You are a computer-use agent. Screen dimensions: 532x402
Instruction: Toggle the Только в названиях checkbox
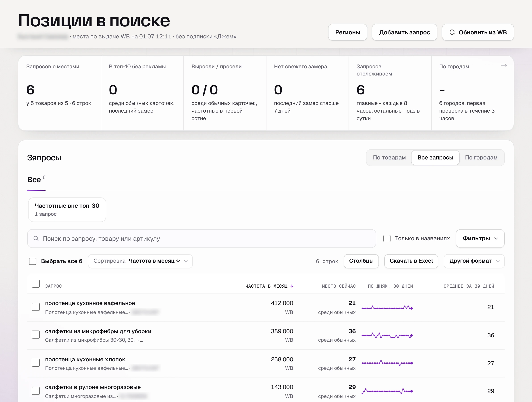pos(387,238)
